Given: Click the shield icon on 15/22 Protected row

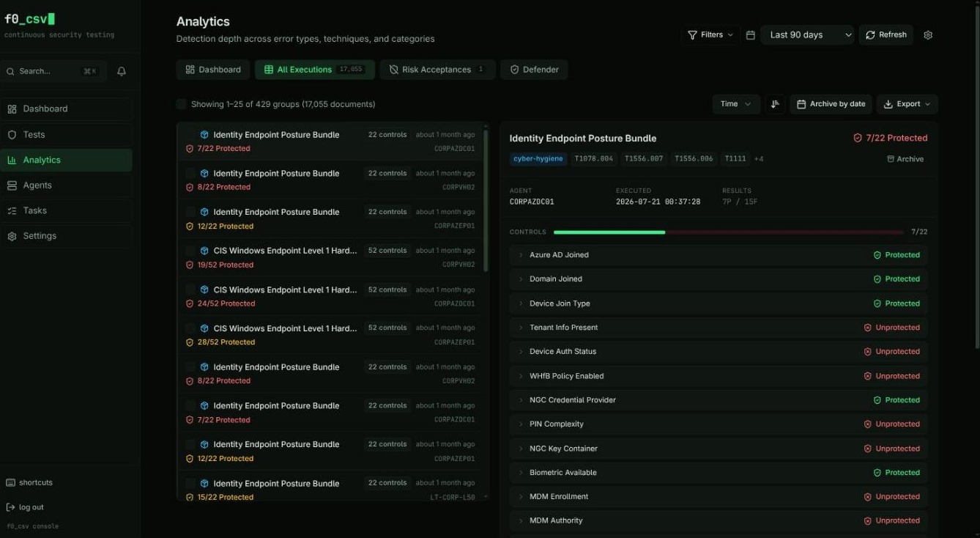Looking at the screenshot, I should [x=190, y=497].
